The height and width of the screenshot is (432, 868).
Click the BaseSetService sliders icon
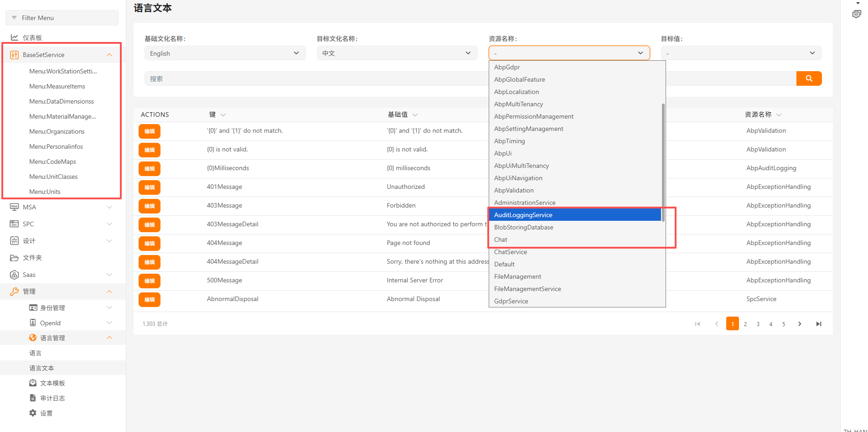[x=15, y=55]
